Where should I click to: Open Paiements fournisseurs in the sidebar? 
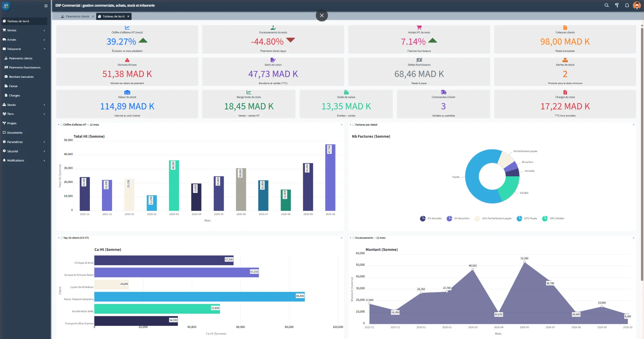tap(25, 68)
